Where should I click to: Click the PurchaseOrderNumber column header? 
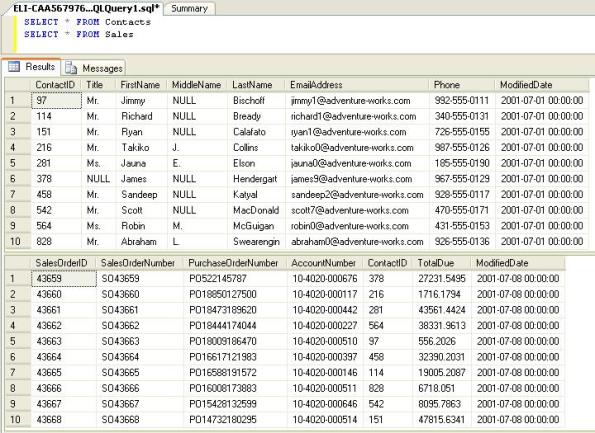[x=236, y=263]
